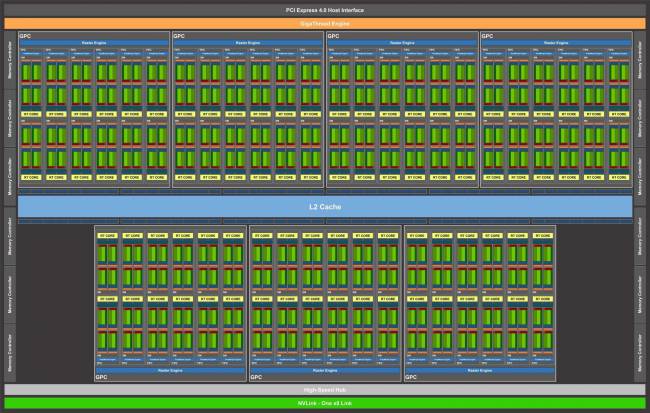Select Raster Engine bar in the bottom-middle GPC
The height and width of the screenshot is (413, 650).
(325, 370)
